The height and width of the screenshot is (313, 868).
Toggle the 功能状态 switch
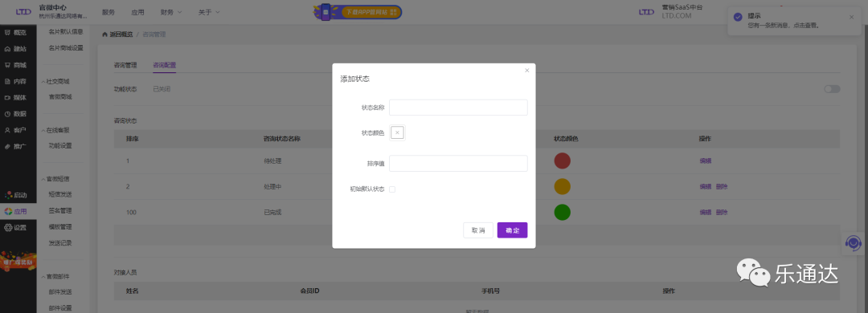pos(832,89)
